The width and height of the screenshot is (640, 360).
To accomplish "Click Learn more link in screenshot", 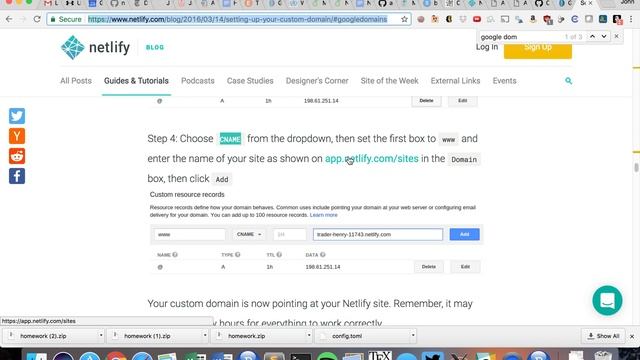I will [x=324, y=215].
